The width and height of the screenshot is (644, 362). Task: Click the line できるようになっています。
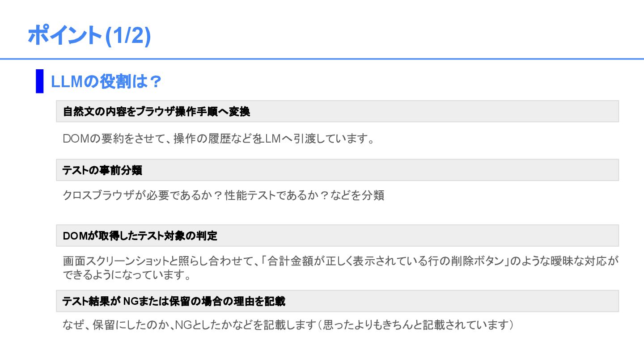pos(127,275)
